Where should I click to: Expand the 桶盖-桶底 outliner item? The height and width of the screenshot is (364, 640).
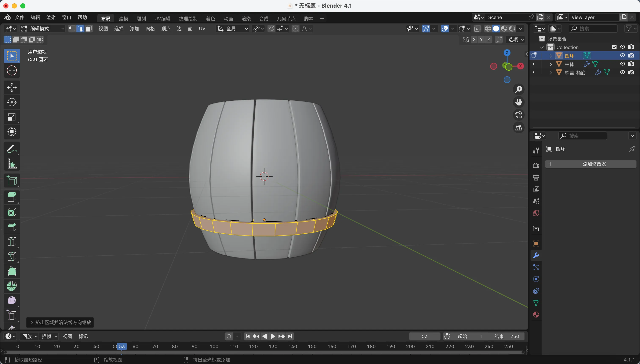click(550, 73)
